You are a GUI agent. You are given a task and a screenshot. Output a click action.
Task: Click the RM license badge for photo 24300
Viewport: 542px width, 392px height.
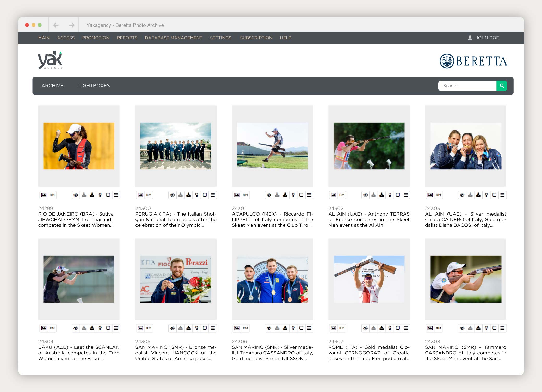(x=149, y=195)
